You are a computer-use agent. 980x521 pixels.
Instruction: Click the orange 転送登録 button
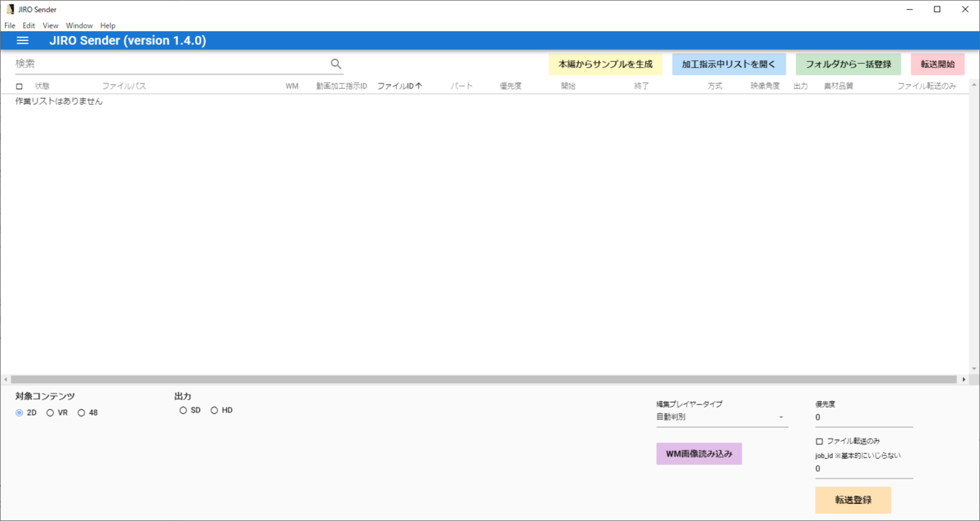(853, 500)
